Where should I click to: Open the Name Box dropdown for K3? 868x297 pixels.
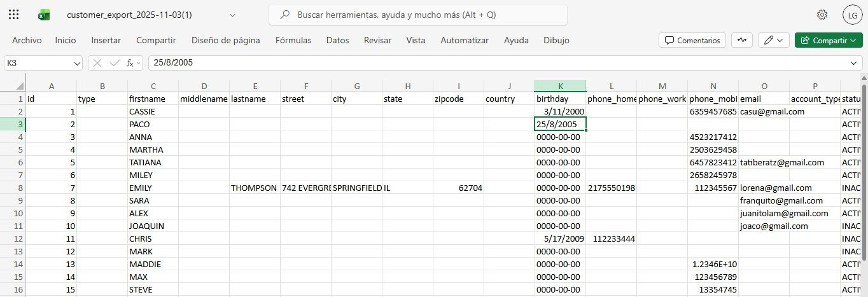pyautogui.click(x=77, y=63)
